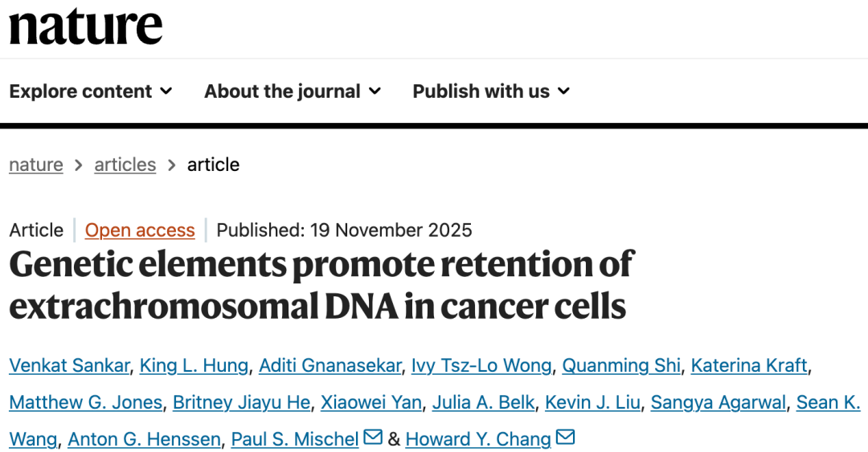Click the Aditi Gnanasekar author link
Screen dimensions: 868x452
(330, 366)
